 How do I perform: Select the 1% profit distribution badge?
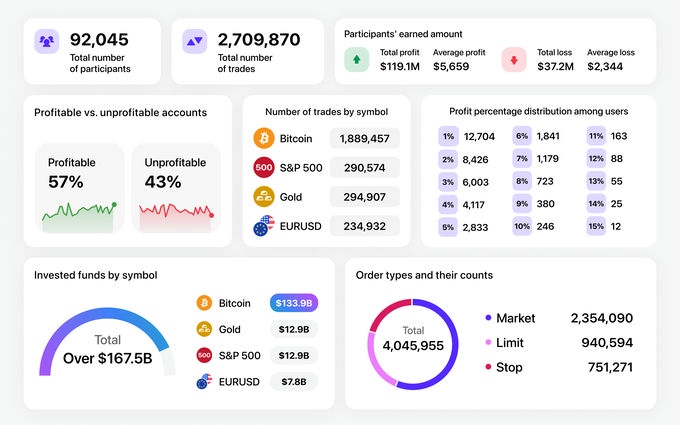click(448, 136)
